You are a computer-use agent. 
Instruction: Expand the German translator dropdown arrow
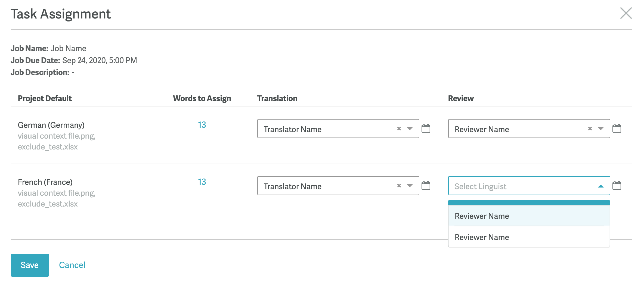click(410, 129)
